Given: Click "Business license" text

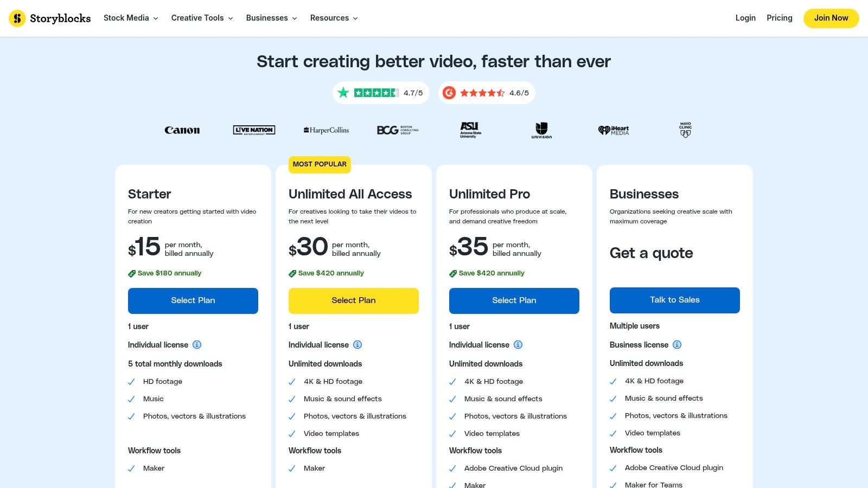Looking at the screenshot, I should pos(639,345).
